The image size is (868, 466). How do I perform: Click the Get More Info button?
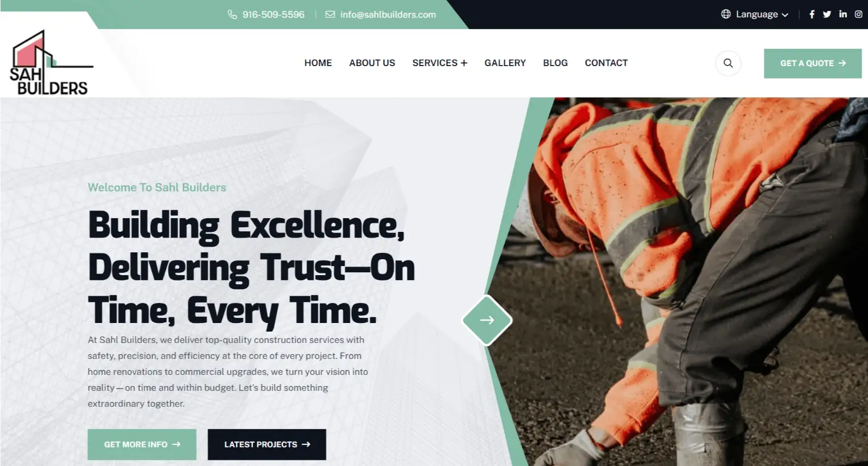[142, 444]
